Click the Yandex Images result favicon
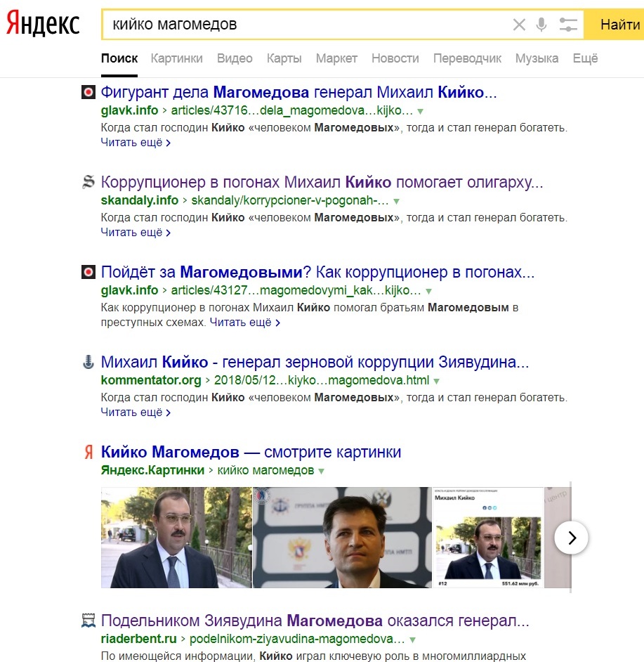Image resolution: width=644 pixels, height=662 pixels. point(88,453)
